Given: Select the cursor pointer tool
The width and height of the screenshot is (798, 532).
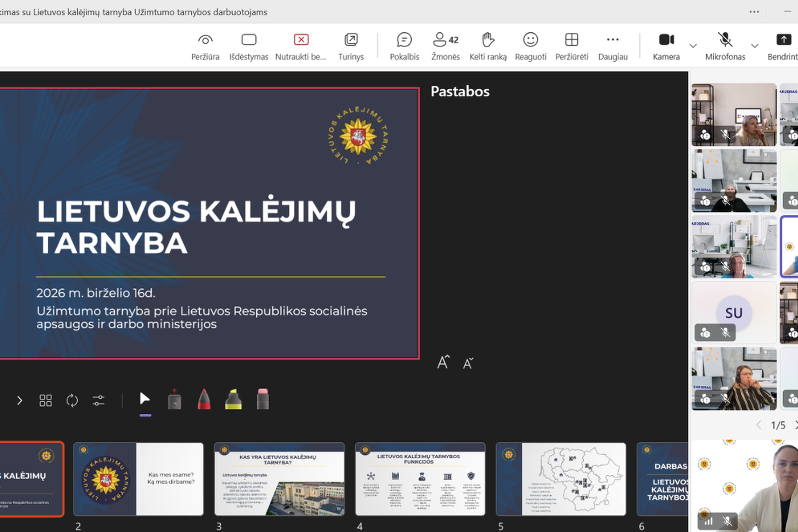Looking at the screenshot, I should click(x=145, y=399).
